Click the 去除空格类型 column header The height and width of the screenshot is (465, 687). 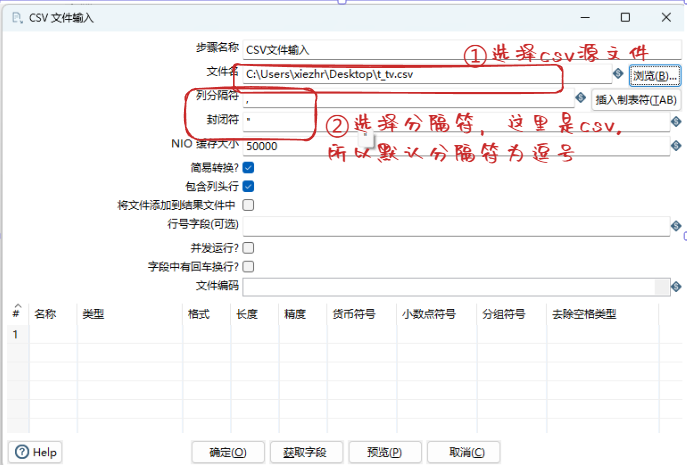pos(603,314)
